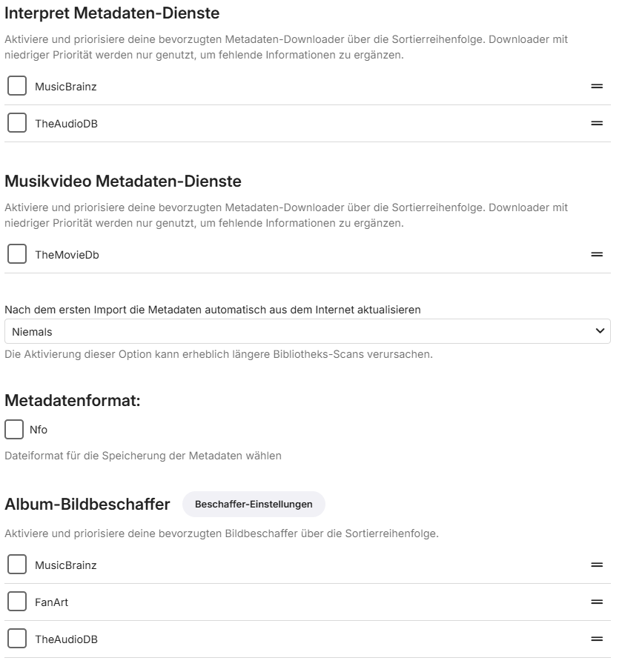622x672 pixels.
Task: Click reorder handle for TheAudioDB album images
Action: click(596, 639)
